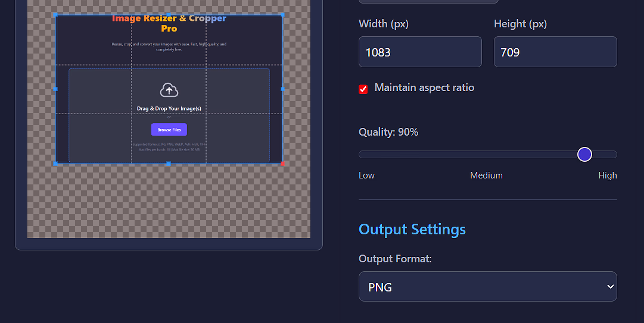Click the top-left crop corner handle
Image resolution: width=644 pixels, height=323 pixels.
55,14
